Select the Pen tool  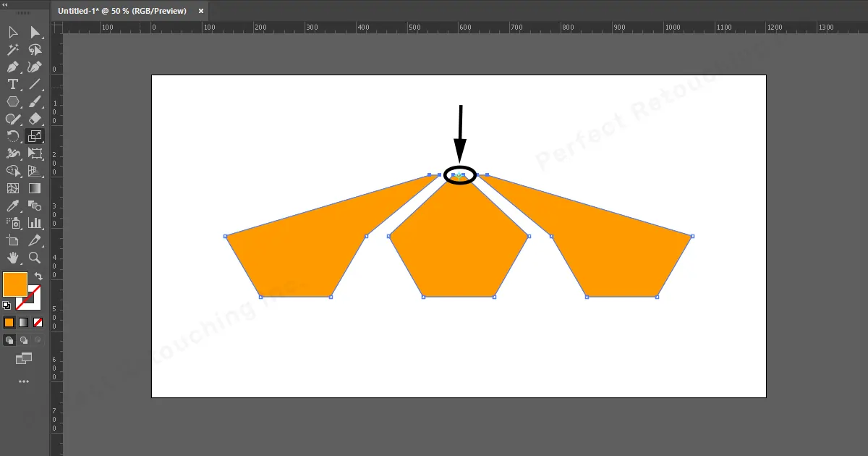point(13,67)
